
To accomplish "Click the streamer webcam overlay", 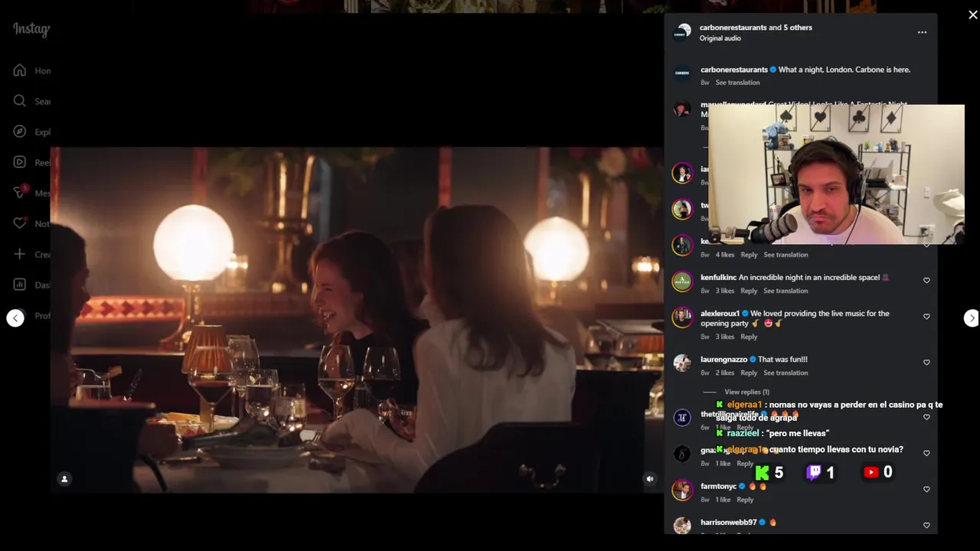I will coord(836,174).
